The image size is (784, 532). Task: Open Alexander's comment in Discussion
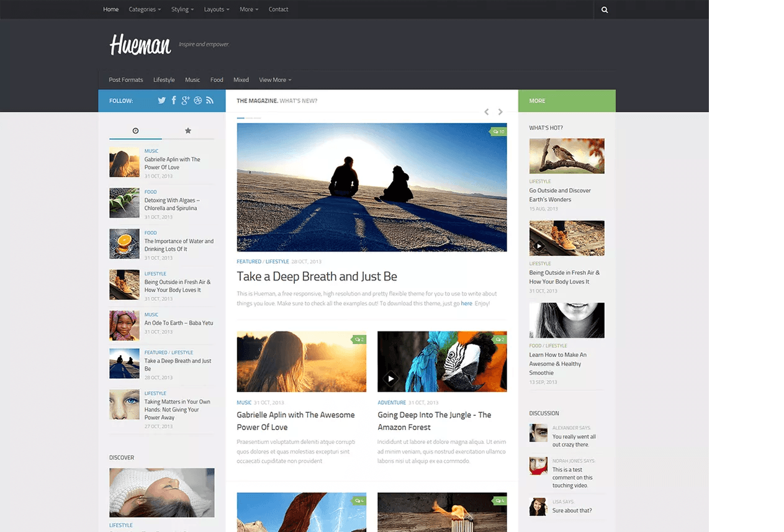pos(574,441)
